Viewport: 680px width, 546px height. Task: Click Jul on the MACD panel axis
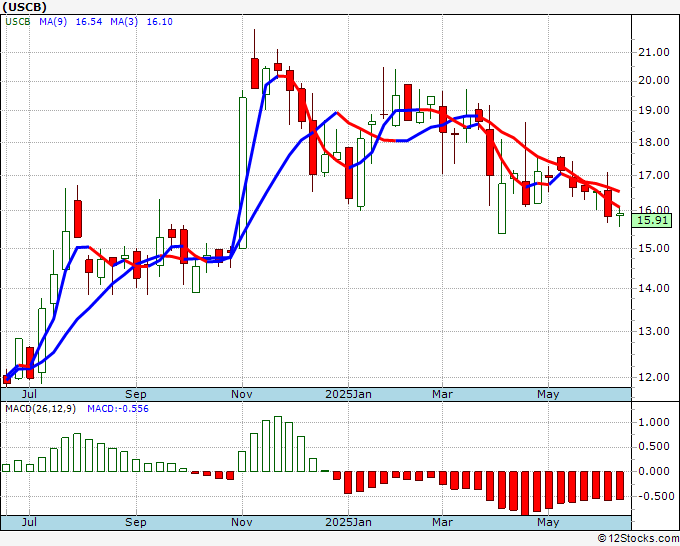click(29, 522)
